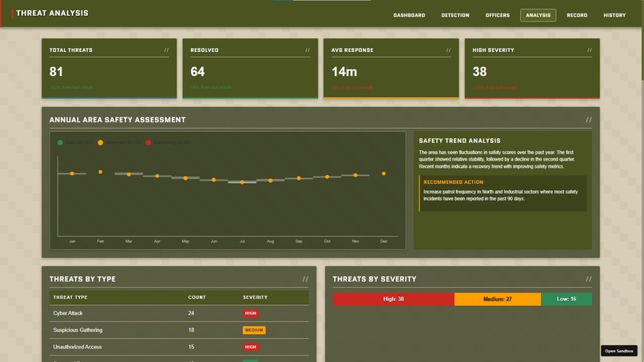Click the Severity column header
644x362 pixels.
[x=255, y=297]
